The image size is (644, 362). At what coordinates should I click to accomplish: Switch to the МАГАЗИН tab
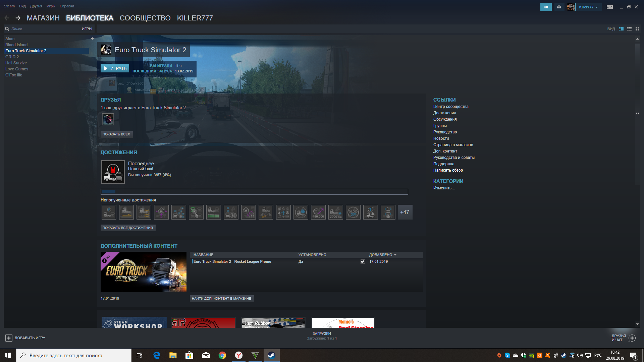(x=43, y=18)
